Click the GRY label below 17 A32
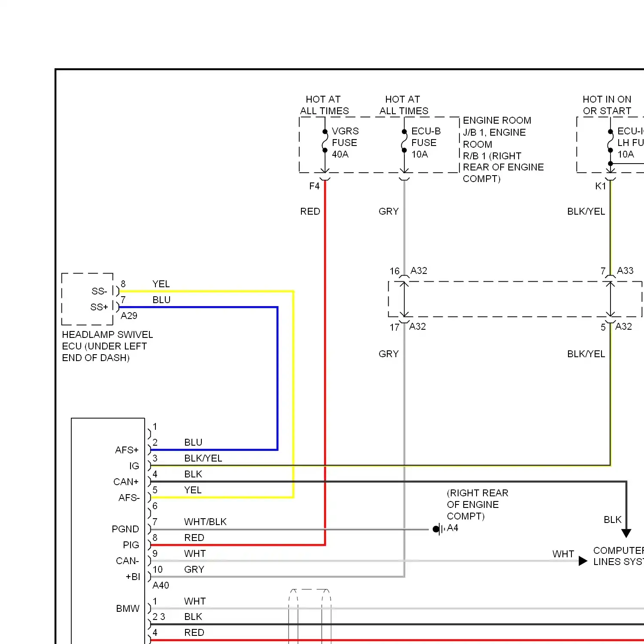644x644 pixels. tap(389, 354)
